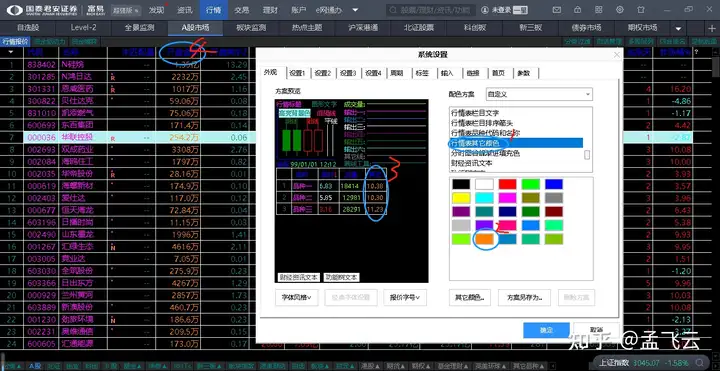Switch to the 自选股 market tab
Viewport: 720px width, 371px height.
pyautogui.click(x=28, y=28)
